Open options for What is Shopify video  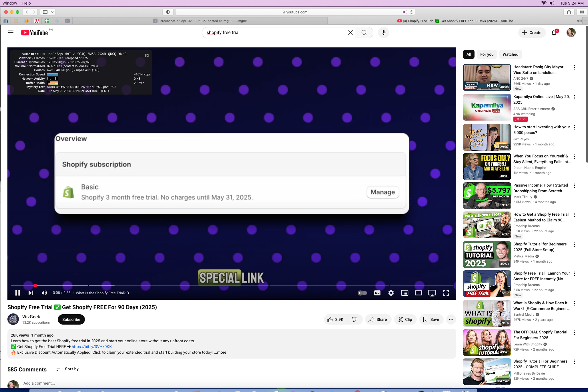[575, 303]
